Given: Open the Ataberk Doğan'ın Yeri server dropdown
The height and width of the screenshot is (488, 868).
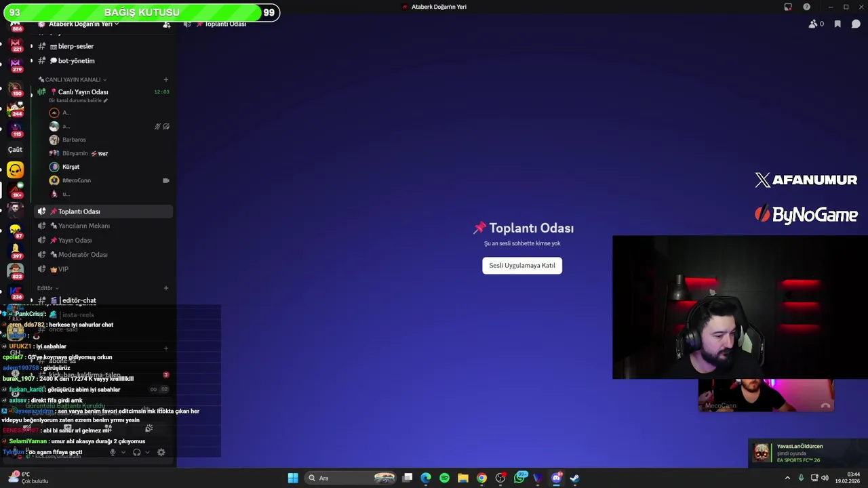Looking at the screenshot, I should point(83,24).
